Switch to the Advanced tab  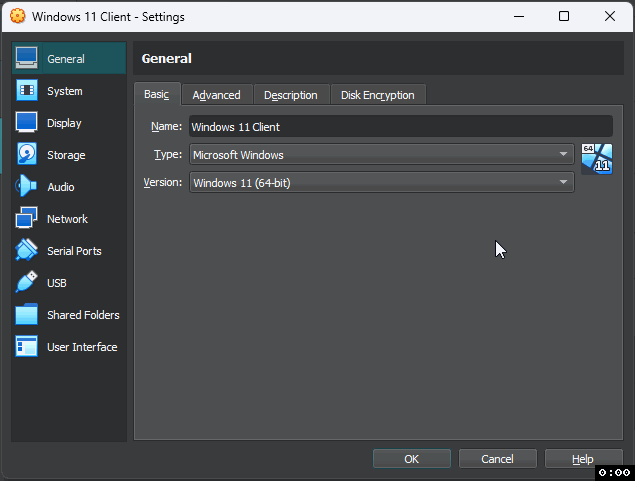point(217,95)
